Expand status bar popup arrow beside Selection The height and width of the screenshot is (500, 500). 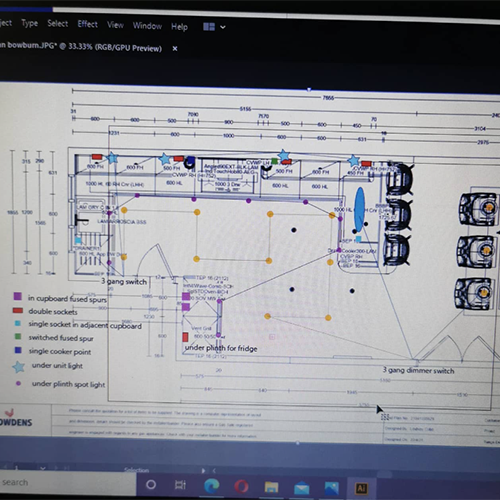click(203, 471)
